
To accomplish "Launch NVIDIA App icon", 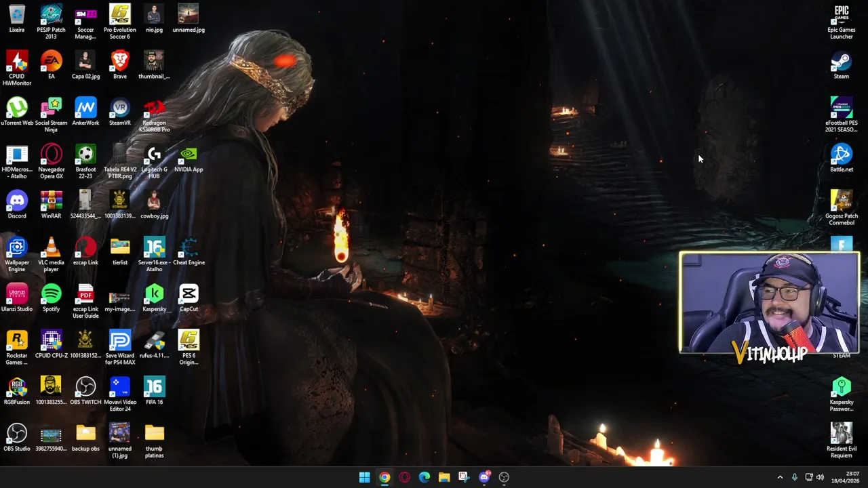I will pyautogui.click(x=189, y=159).
